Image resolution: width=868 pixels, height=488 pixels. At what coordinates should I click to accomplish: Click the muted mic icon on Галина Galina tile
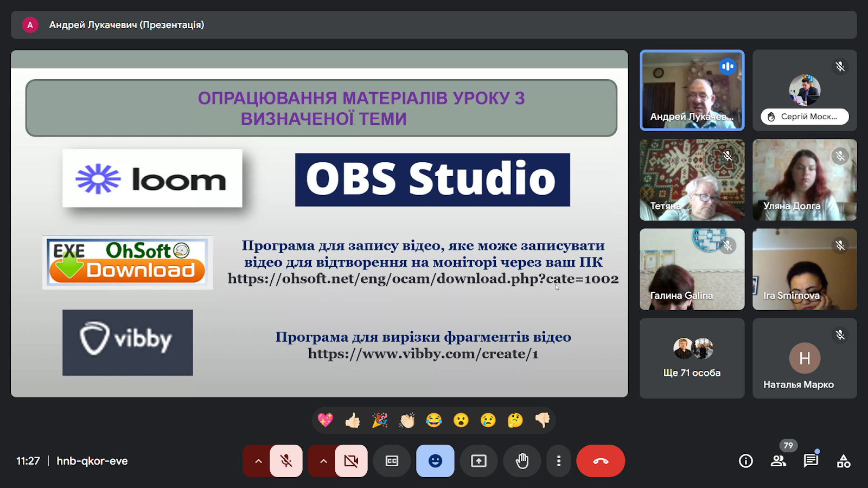point(727,246)
